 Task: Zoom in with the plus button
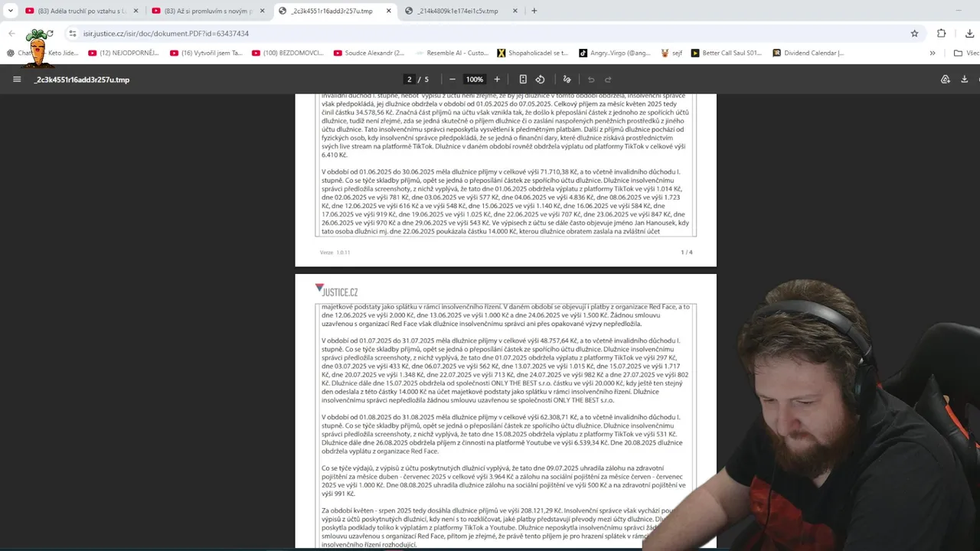[497, 80]
